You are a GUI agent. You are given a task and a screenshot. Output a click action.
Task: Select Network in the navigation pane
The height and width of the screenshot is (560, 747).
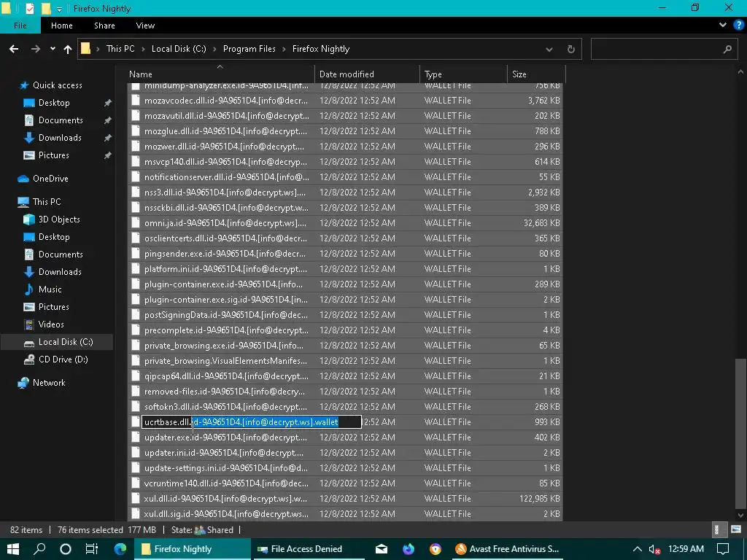click(x=49, y=383)
